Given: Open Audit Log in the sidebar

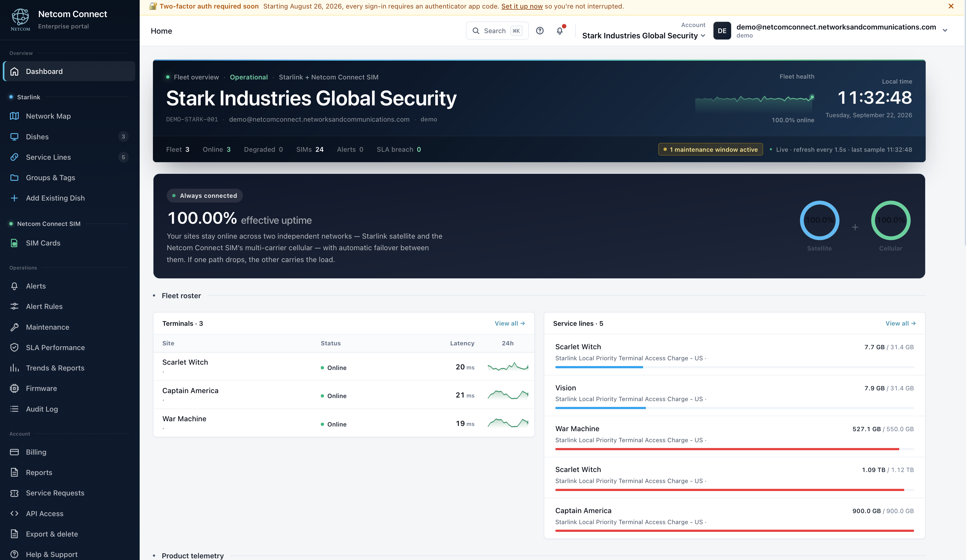Looking at the screenshot, I should 69,409.
